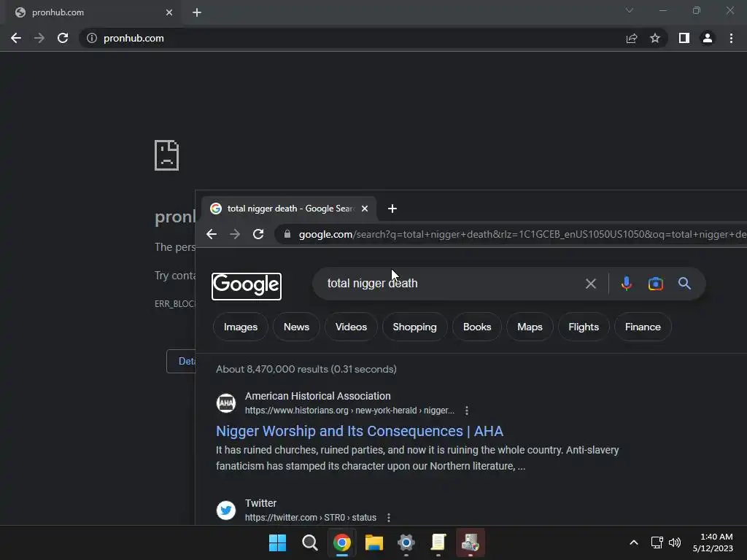This screenshot has width=747, height=560.
Task: Open side panel icon in back window
Action: (684, 38)
